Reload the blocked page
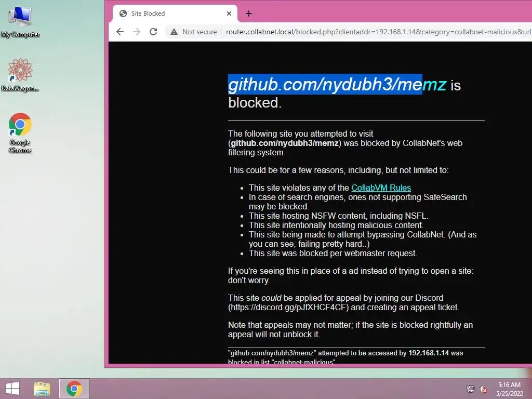 153,32
